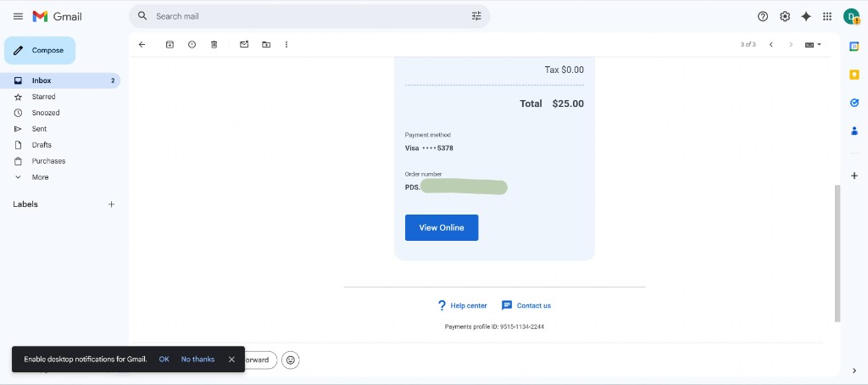The width and height of the screenshot is (868, 385).
Task: Expand the More section in the sidebar
Action: point(40,177)
